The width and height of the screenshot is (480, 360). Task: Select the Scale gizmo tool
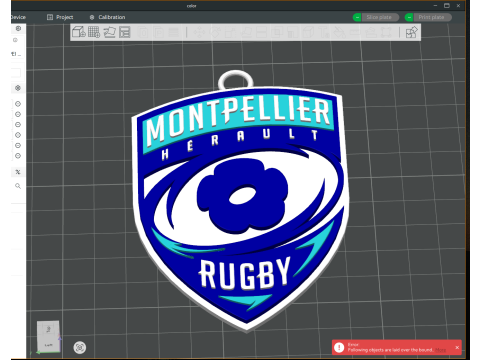pos(230,32)
